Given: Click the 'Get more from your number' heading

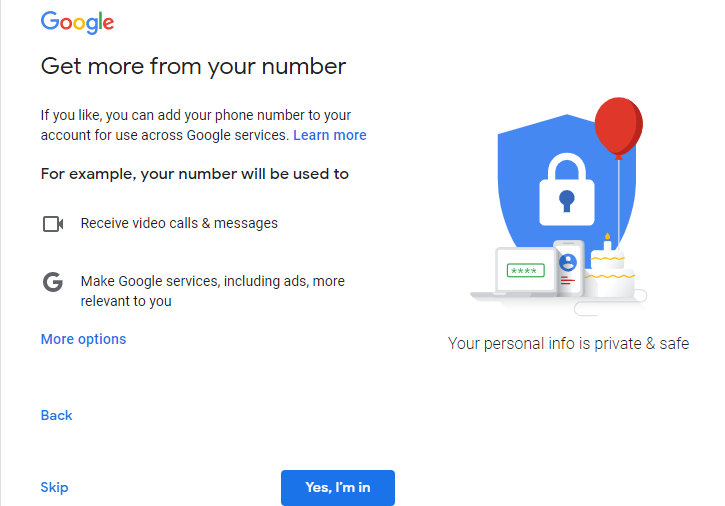Looking at the screenshot, I should coord(193,66).
